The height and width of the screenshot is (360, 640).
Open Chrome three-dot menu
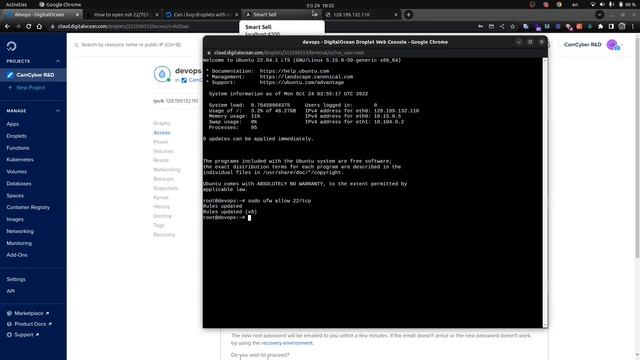[633, 26]
